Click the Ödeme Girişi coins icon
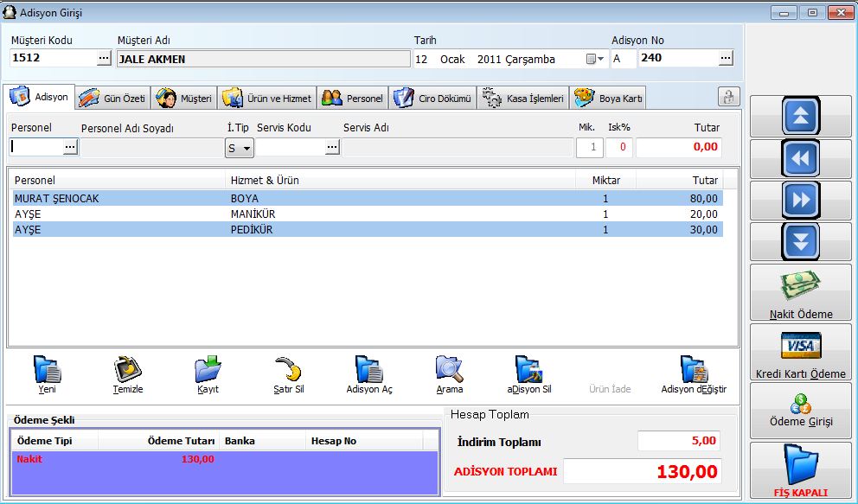 (x=801, y=404)
